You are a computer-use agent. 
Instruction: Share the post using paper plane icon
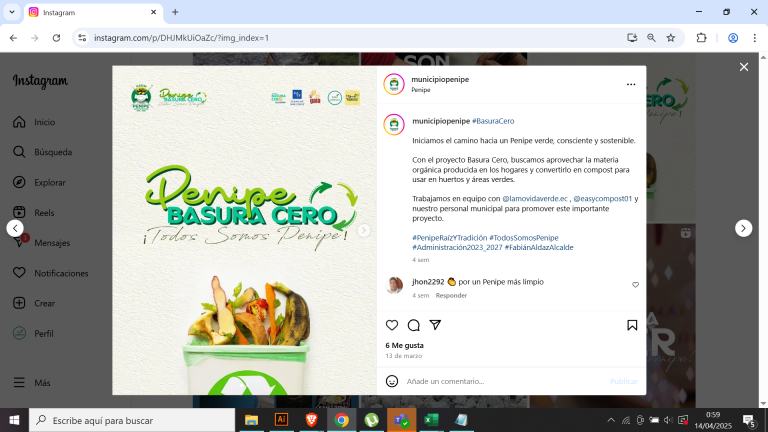[435, 325]
